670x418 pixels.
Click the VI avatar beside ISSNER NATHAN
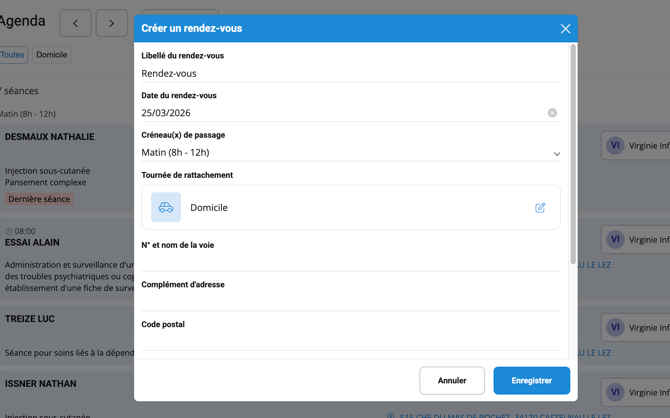(x=615, y=393)
